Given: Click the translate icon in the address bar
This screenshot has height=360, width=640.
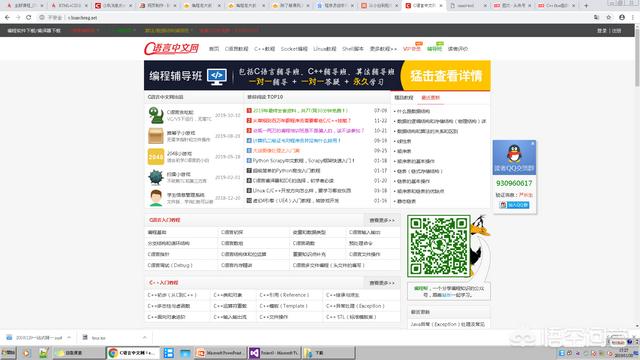Looking at the screenshot, I should (x=596, y=18).
